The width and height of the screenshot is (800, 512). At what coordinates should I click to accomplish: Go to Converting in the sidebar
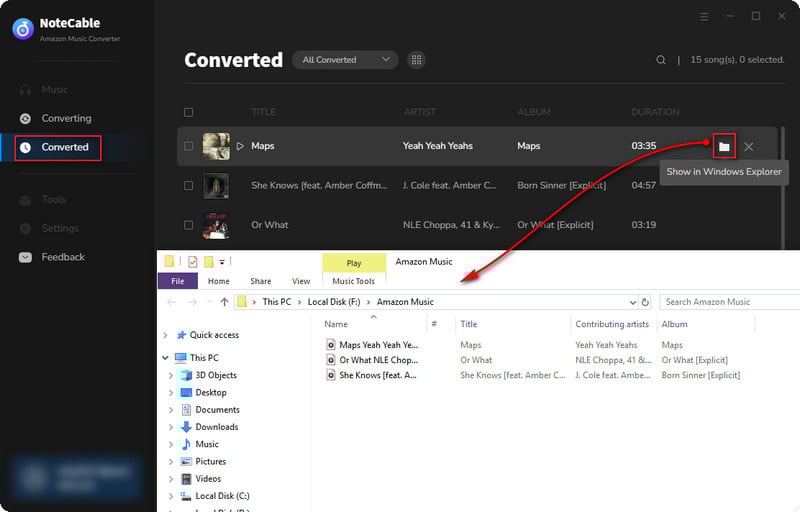[x=55, y=118]
